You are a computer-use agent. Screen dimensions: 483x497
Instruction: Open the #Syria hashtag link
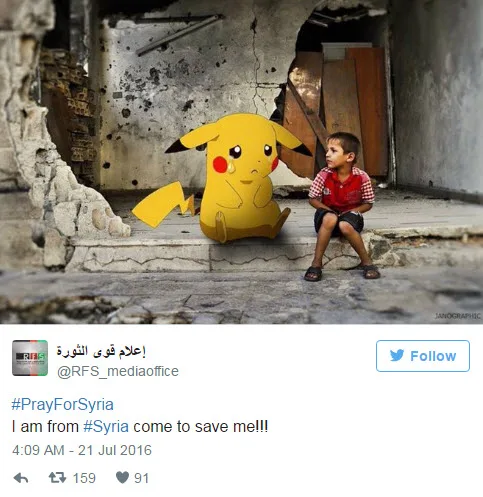(106, 427)
